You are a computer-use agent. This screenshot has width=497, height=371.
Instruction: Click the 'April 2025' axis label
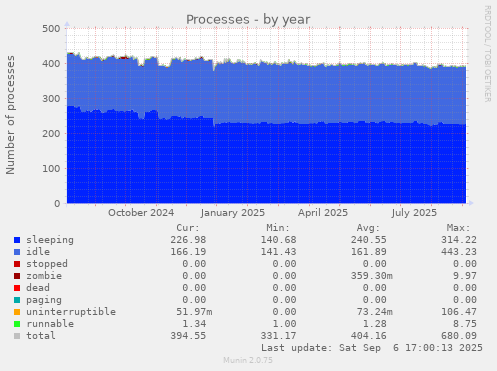point(323,213)
